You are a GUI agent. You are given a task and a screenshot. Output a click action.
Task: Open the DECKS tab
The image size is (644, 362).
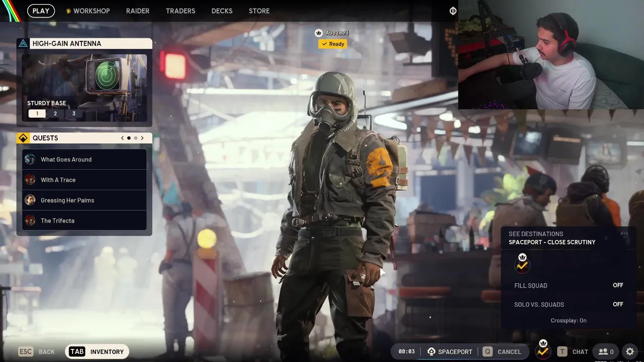tap(222, 11)
